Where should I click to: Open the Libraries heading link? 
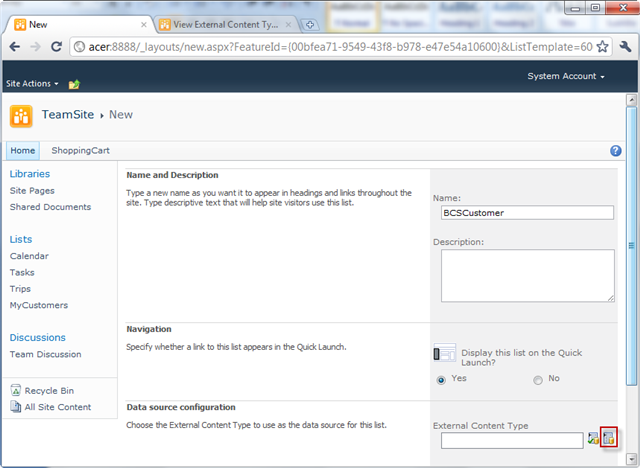click(30, 174)
